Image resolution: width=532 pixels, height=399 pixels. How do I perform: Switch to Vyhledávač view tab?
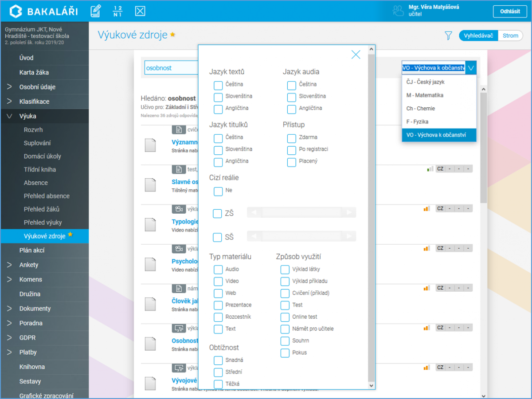478,35
